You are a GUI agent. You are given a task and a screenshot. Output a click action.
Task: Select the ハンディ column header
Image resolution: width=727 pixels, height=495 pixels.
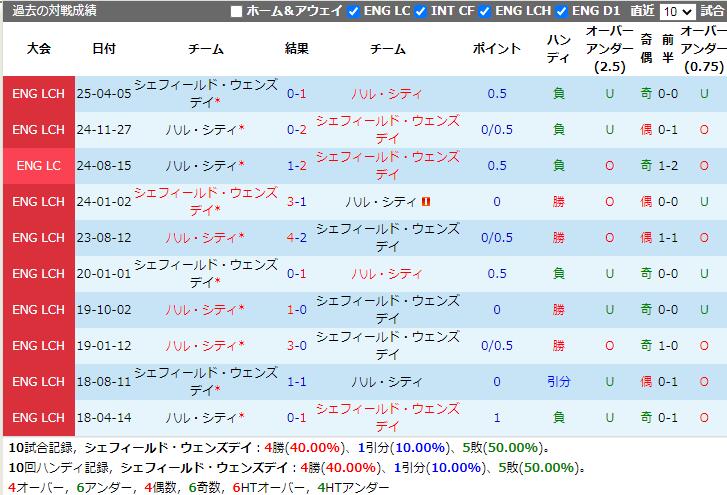pyautogui.click(x=558, y=49)
